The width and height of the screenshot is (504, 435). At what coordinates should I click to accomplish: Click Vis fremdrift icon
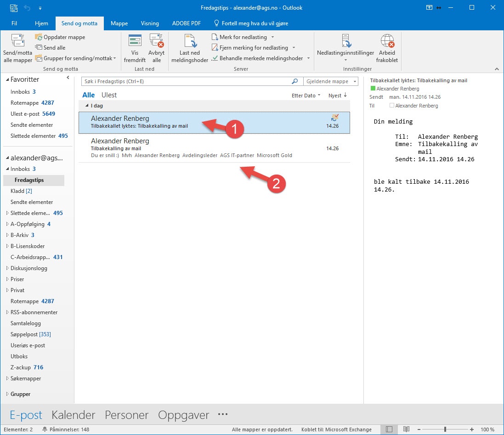coord(135,41)
